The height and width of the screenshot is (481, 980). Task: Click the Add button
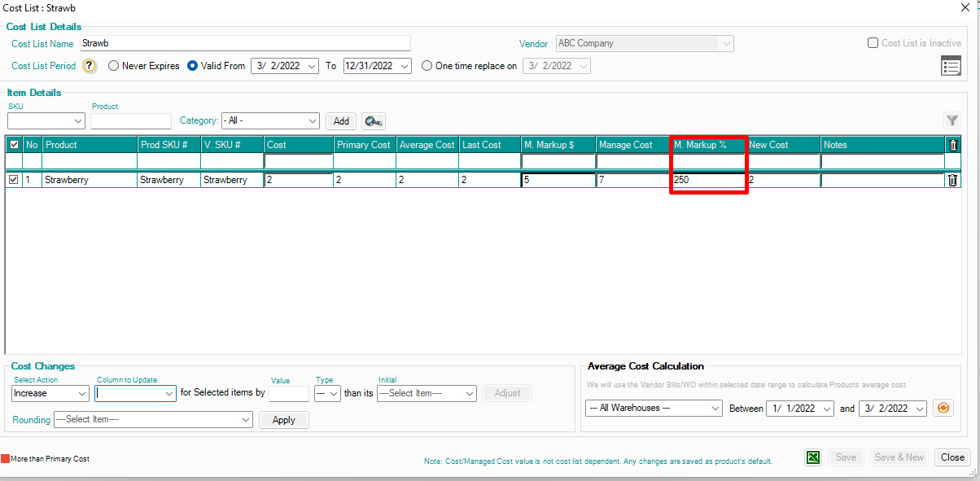[x=341, y=121]
